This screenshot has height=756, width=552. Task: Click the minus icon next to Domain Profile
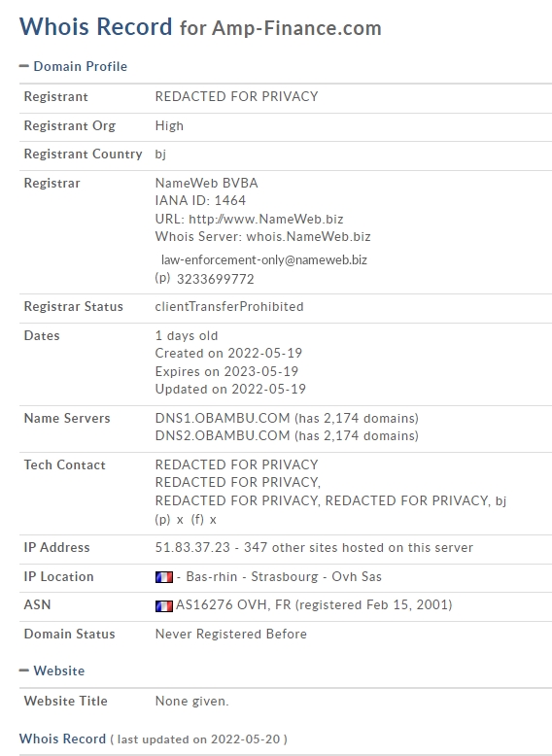pyautogui.click(x=24, y=66)
